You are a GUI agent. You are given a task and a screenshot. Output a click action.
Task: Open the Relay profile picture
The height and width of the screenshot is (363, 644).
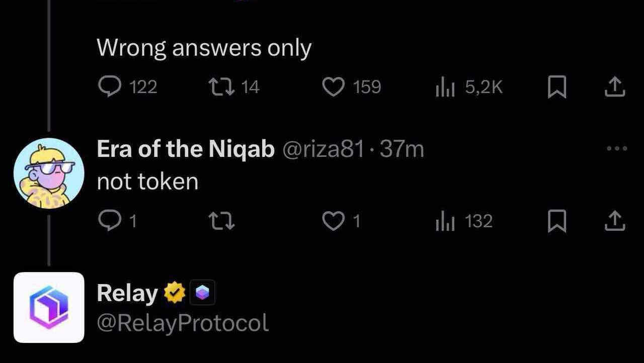pos(49,307)
